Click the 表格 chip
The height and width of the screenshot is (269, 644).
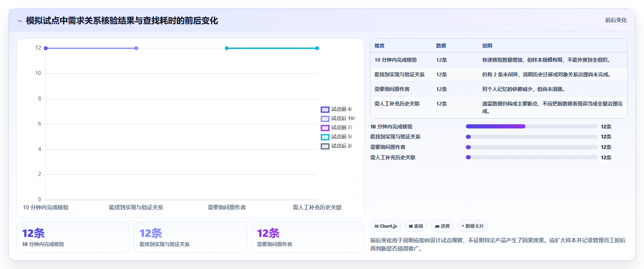[416, 226]
